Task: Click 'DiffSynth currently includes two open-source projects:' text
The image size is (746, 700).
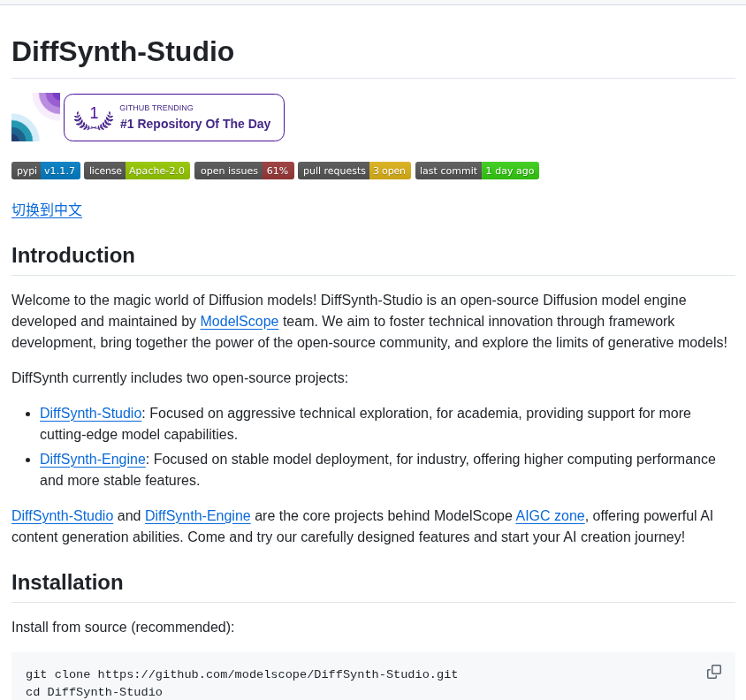Action: [x=179, y=377]
